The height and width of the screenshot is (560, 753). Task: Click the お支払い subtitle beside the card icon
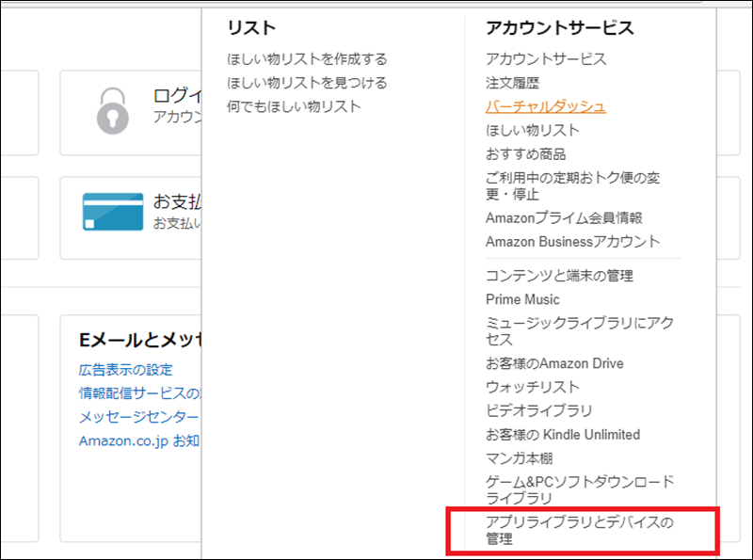pos(177,223)
